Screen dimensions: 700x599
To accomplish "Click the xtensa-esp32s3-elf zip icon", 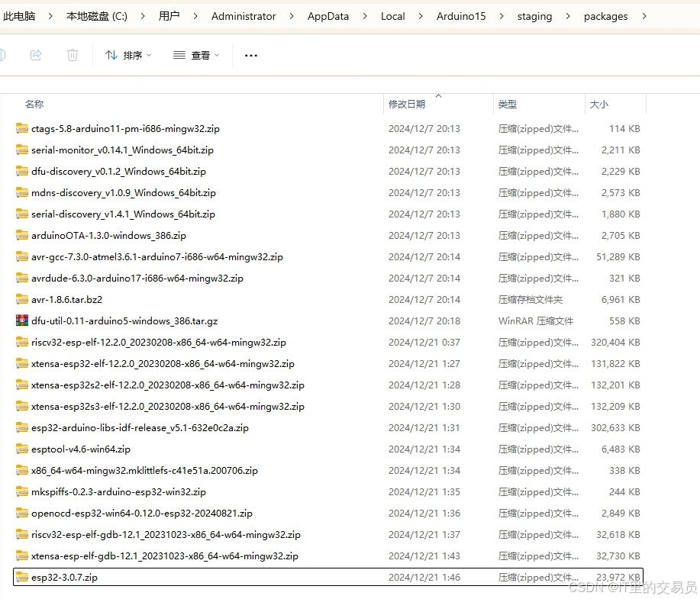I will [22, 406].
